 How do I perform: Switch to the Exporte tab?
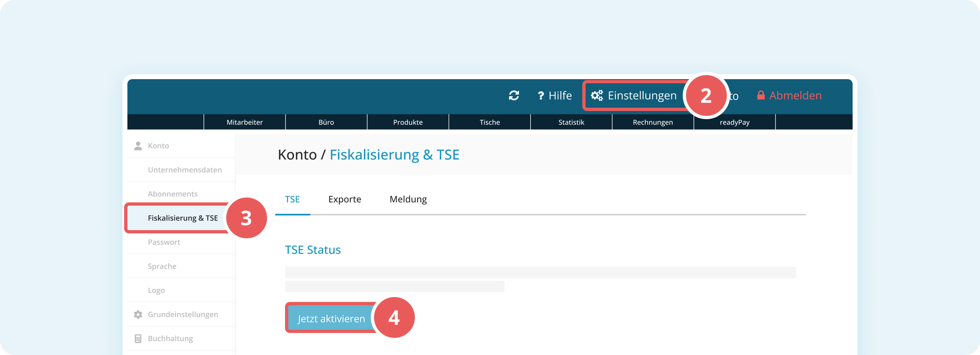345,200
